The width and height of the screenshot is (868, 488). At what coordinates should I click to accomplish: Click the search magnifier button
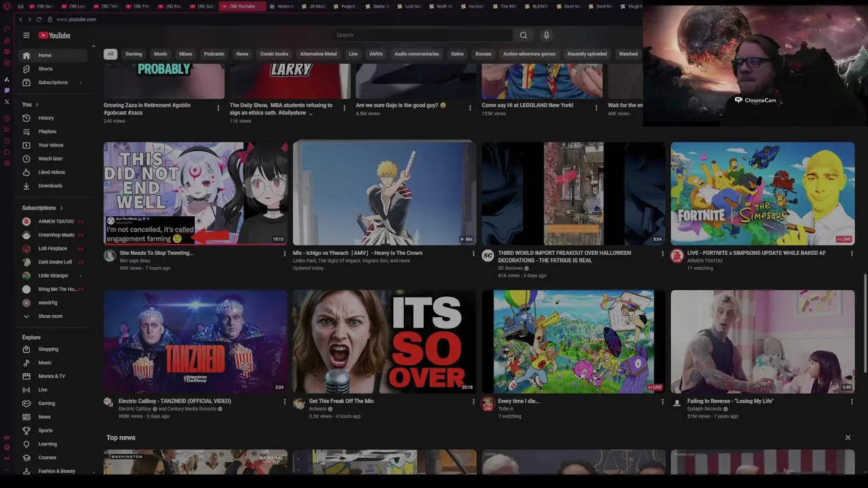point(524,35)
